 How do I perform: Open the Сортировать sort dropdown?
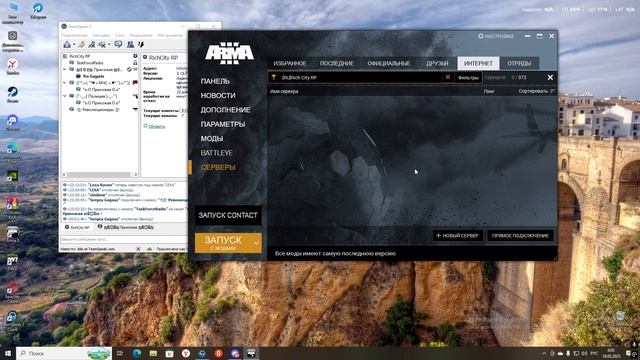point(537,91)
